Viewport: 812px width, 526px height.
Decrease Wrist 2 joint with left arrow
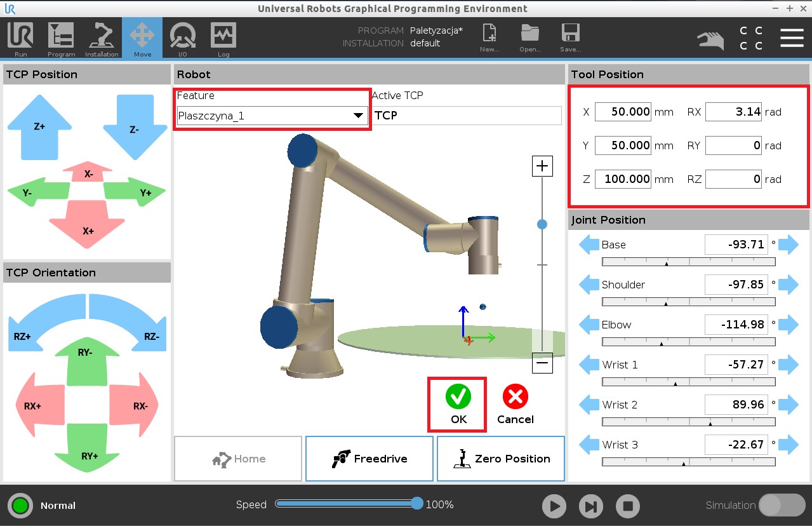coord(589,405)
